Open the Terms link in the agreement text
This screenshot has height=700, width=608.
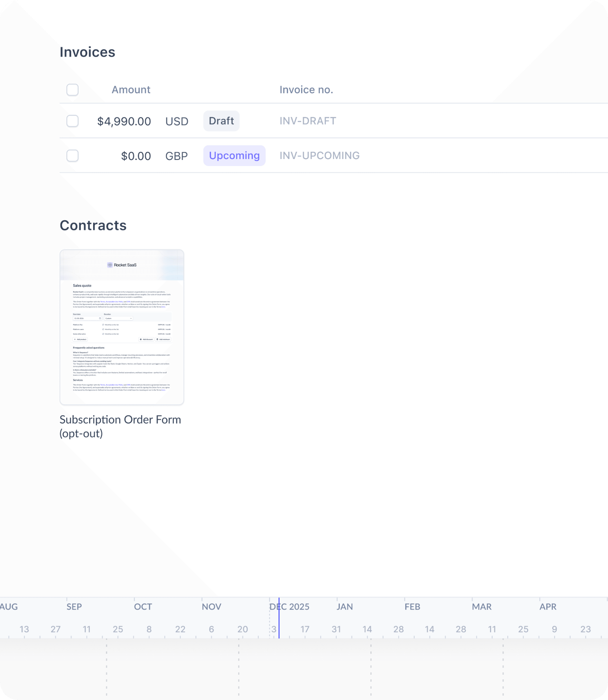click(103, 302)
